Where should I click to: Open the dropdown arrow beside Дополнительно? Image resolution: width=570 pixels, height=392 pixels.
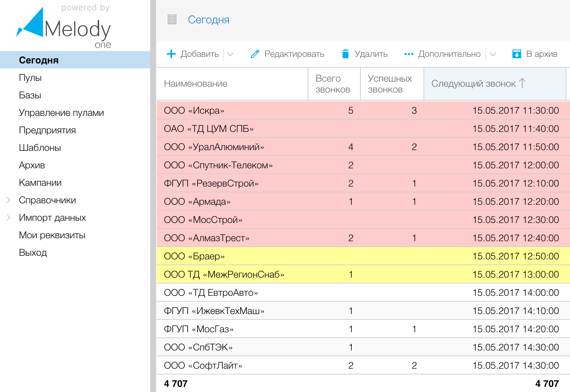point(493,54)
